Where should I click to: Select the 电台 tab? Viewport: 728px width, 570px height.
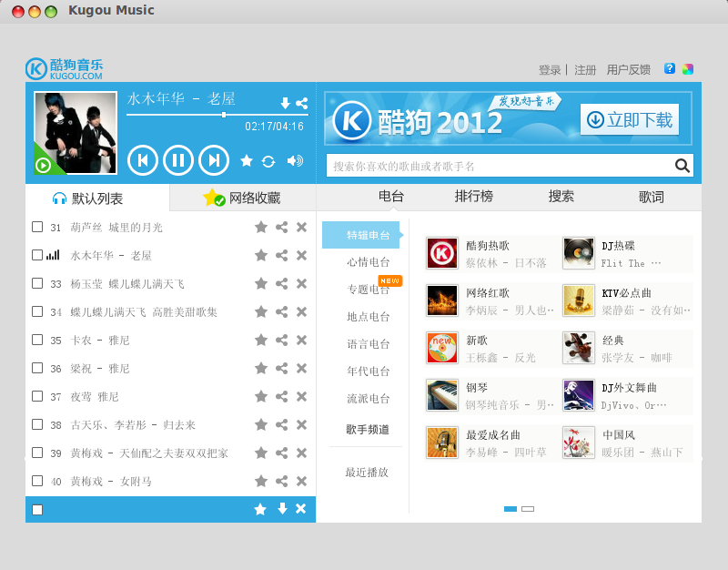[x=391, y=197]
